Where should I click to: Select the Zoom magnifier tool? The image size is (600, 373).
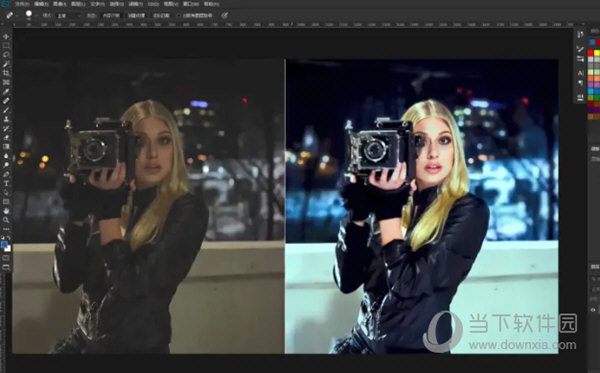pos(6,220)
